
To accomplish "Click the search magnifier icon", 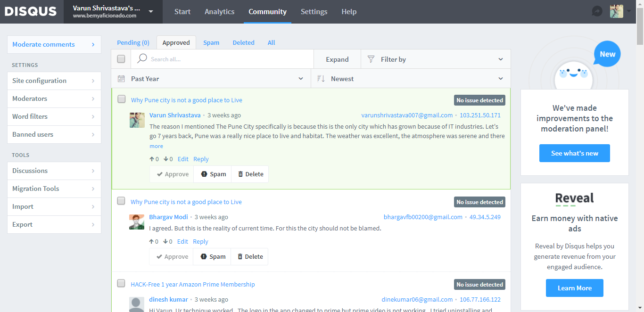I will [x=141, y=59].
